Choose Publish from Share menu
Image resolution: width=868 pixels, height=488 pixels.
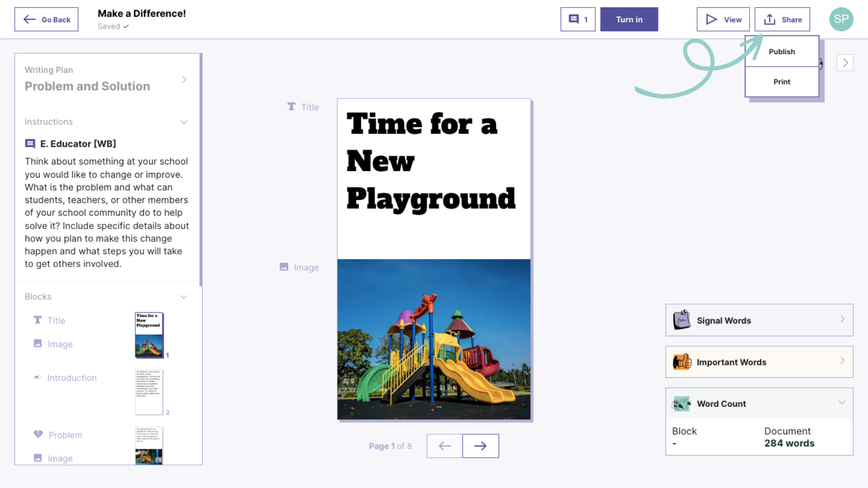click(781, 52)
